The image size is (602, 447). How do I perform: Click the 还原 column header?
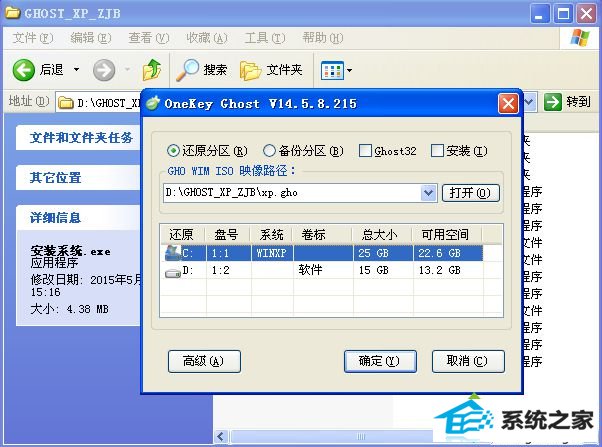coord(182,234)
